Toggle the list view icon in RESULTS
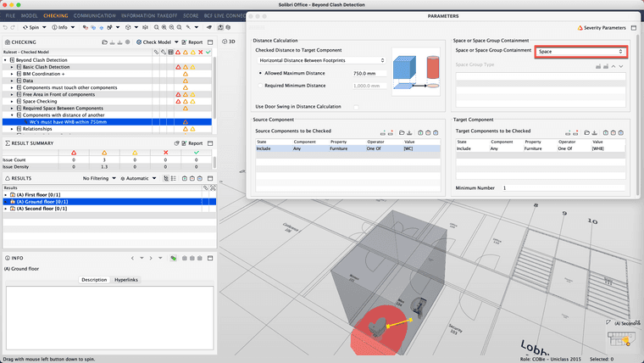The height and width of the screenshot is (363, 644). coord(174,178)
